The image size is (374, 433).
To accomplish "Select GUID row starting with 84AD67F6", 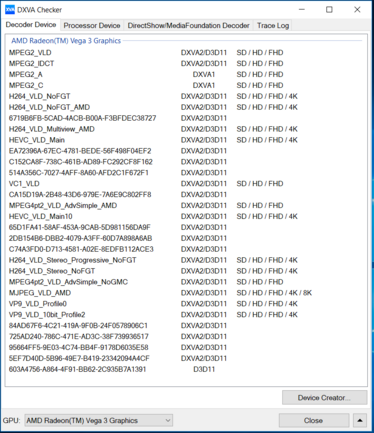I will point(187,326).
